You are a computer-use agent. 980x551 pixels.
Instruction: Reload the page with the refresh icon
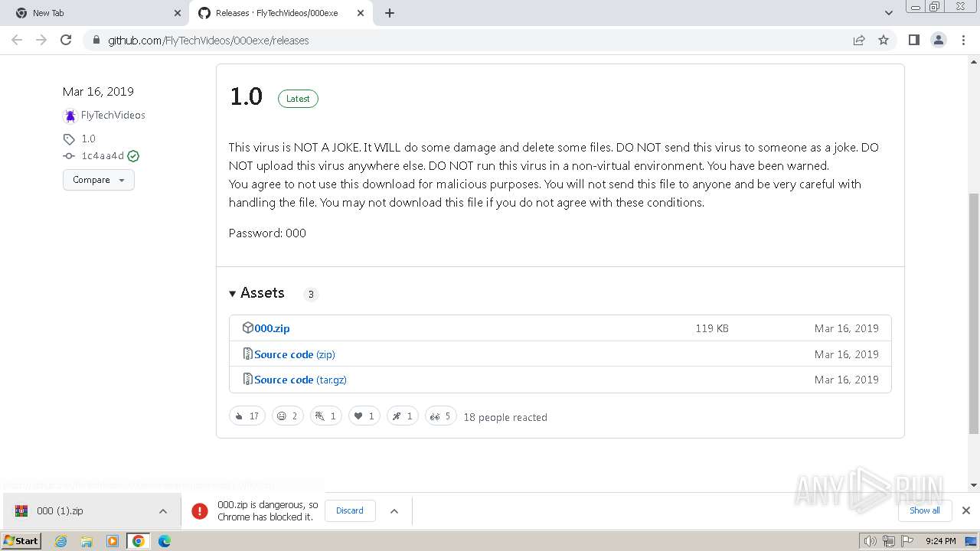(x=66, y=40)
